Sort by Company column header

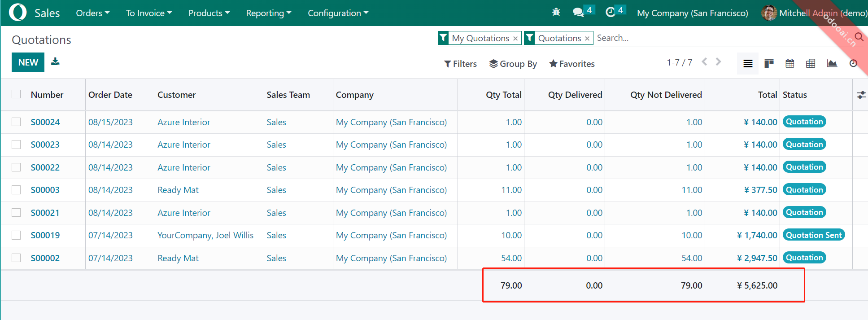point(355,95)
